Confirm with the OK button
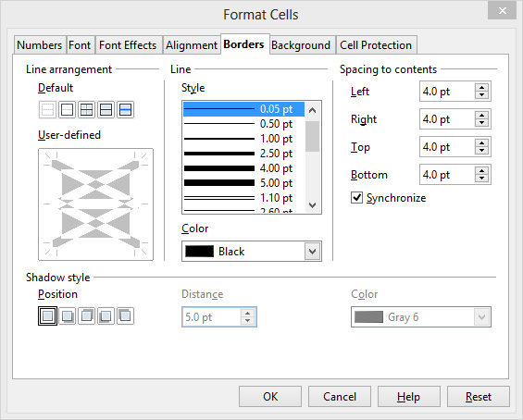Screen dimensions: 523x420 270,397
